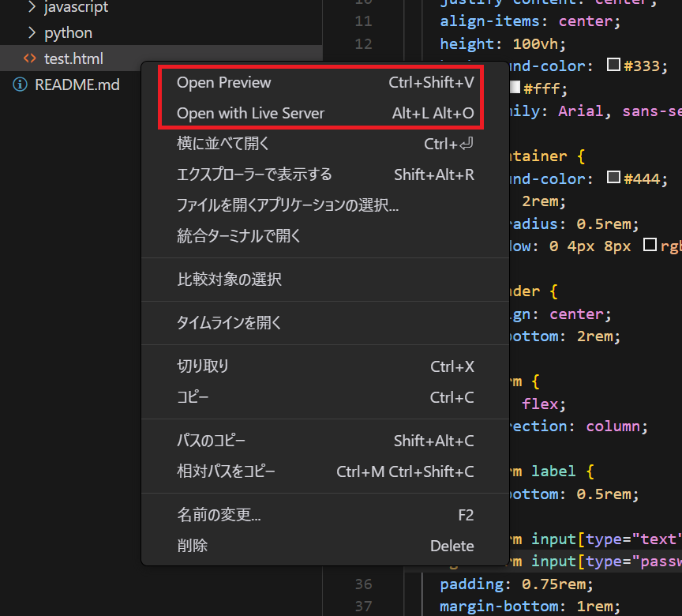This screenshot has width=682, height=616.
Task: Select Open Preview in context menu
Action: (325, 83)
